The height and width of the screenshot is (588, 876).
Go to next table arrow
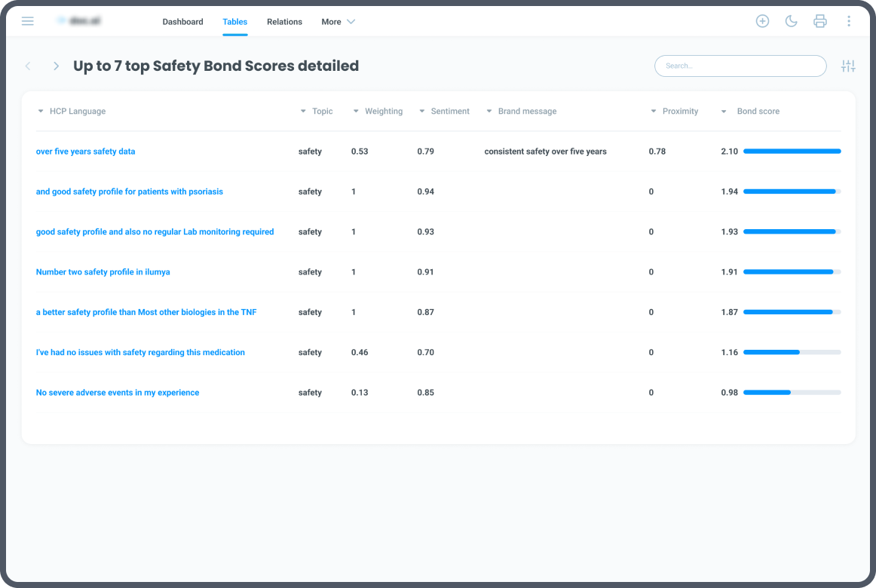56,66
